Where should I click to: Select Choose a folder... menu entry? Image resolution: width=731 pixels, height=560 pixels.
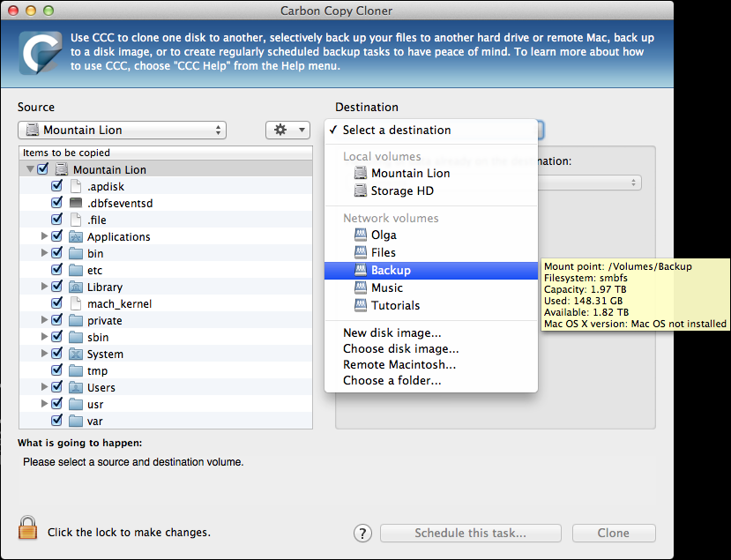[x=431, y=380]
